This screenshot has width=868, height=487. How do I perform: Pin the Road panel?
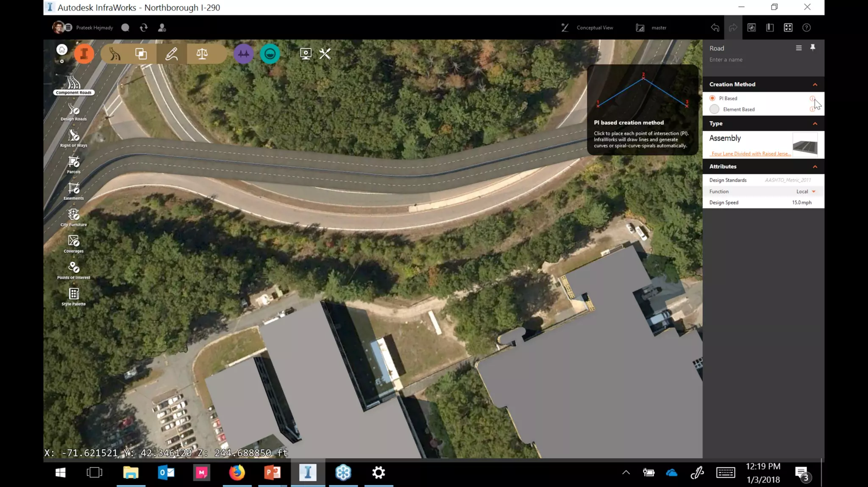coord(812,47)
